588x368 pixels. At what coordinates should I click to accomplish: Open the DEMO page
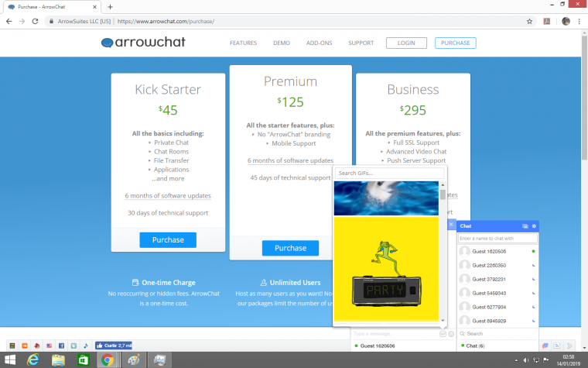(282, 43)
